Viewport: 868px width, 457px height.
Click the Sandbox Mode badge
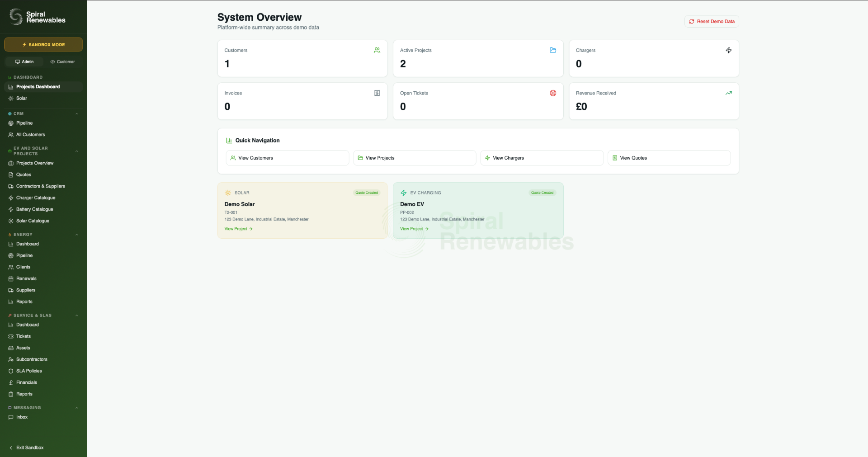click(x=43, y=44)
